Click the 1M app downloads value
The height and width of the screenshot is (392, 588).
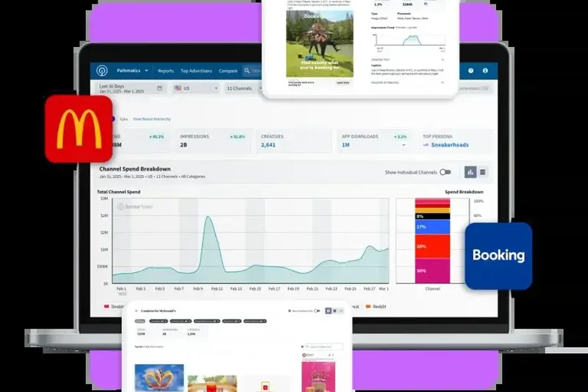(x=345, y=145)
